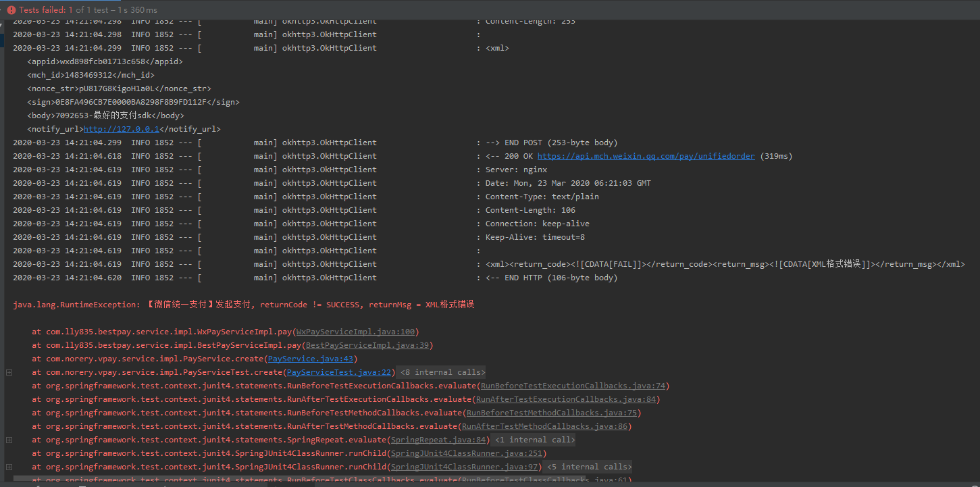Image resolution: width=980 pixels, height=487 pixels.
Task: Click the 'Content-Length: 106' header text
Action: (530, 210)
